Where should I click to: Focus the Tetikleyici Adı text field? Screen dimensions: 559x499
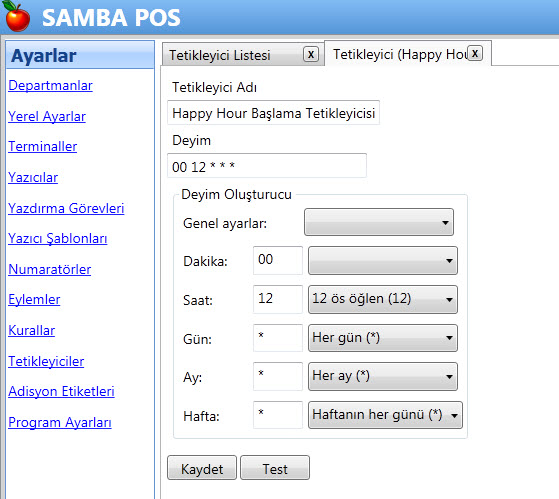(x=273, y=113)
